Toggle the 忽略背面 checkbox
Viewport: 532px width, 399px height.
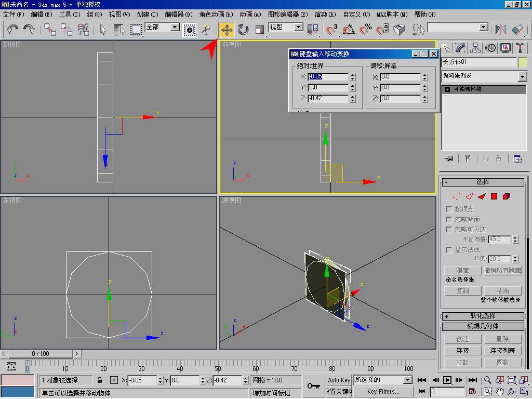coord(449,220)
